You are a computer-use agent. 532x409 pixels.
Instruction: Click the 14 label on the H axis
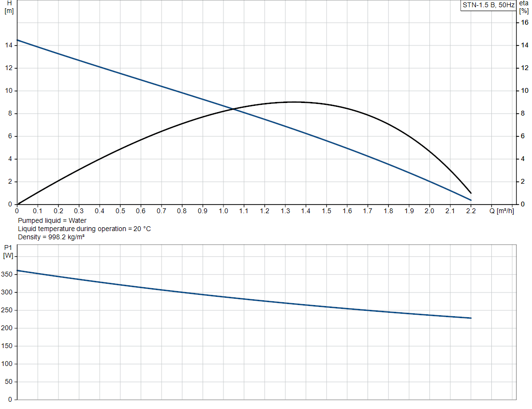[x=9, y=45]
